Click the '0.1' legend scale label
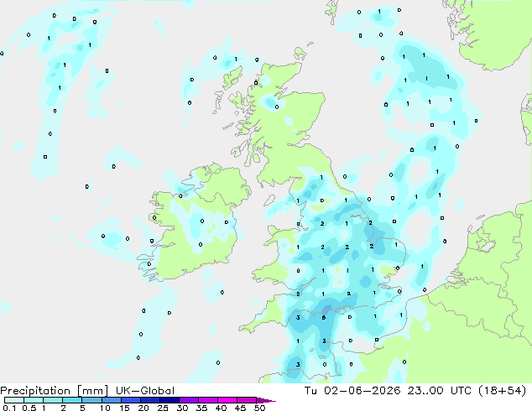The height and width of the screenshot is (411, 532). (9, 408)
